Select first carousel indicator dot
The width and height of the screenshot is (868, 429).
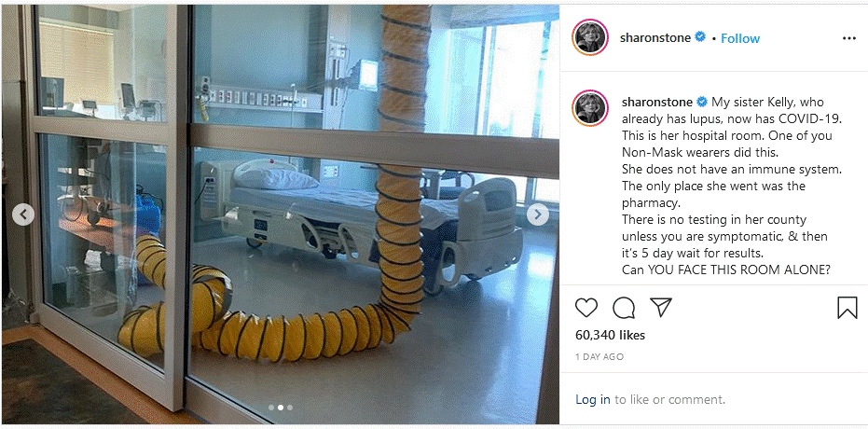click(271, 408)
